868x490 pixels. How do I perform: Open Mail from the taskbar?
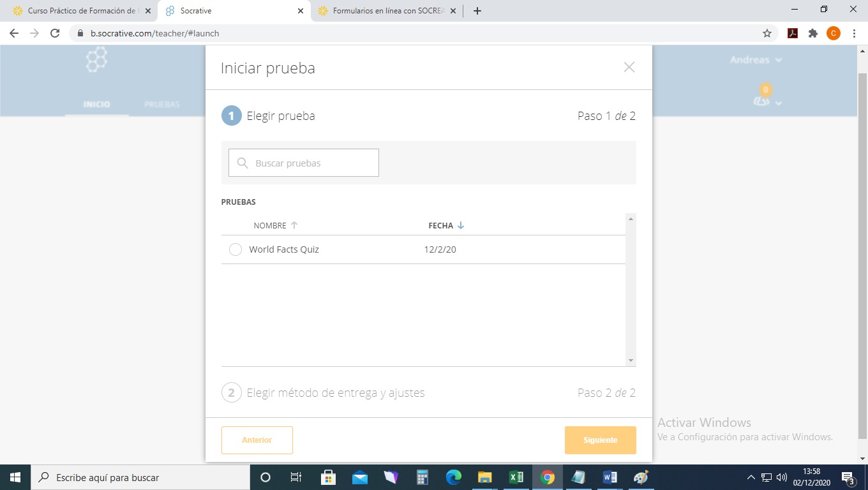359,477
